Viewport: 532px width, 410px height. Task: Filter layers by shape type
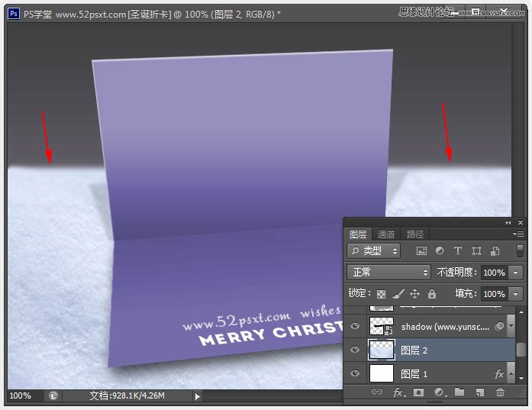(x=476, y=251)
